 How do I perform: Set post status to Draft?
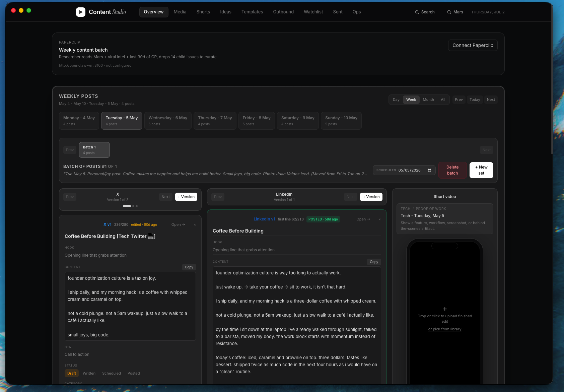[x=72, y=373]
